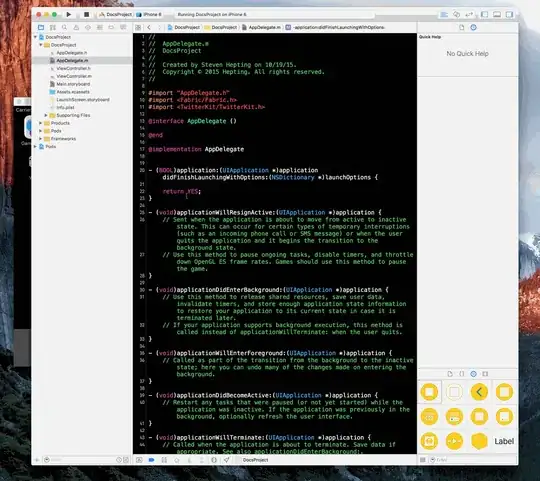The image size is (540, 481).
Task: Open the Report navigator icon
Action: tap(123, 27)
